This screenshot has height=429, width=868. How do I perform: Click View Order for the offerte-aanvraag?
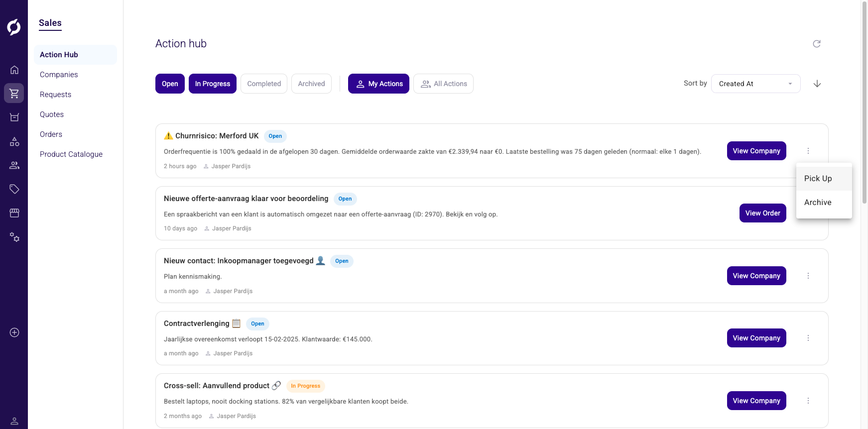[762, 213]
